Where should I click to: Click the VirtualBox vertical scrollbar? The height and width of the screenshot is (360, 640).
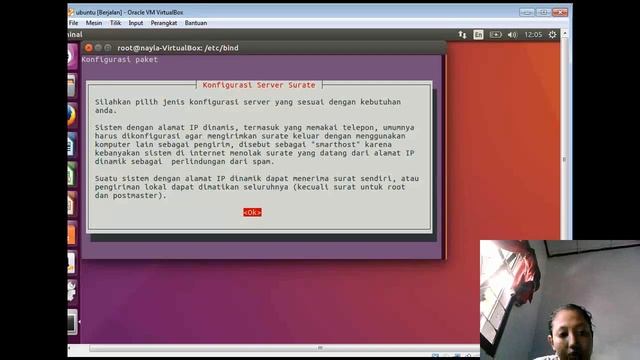click(565, 159)
